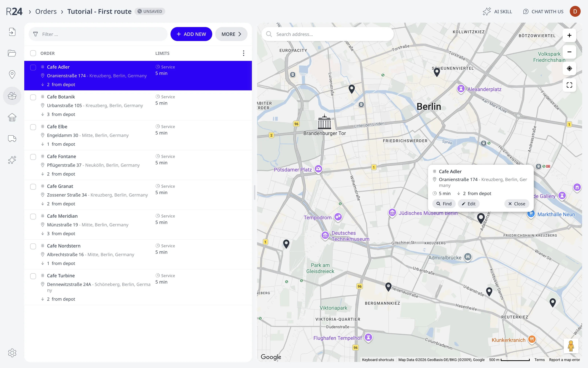Screen dimensions: 588x368
Task: Open settings gear icon in sidebar
Action: click(12, 353)
